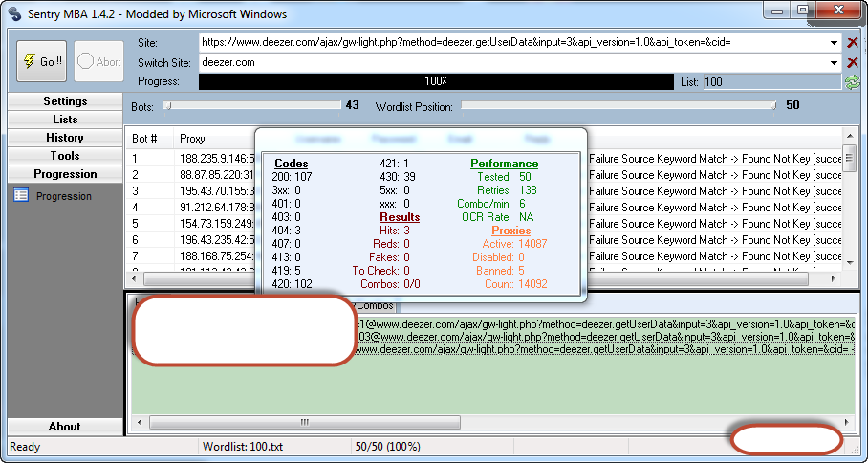This screenshot has height=463, width=868.
Task: Clear the Site URL with red X
Action: click(x=853, y=43)
